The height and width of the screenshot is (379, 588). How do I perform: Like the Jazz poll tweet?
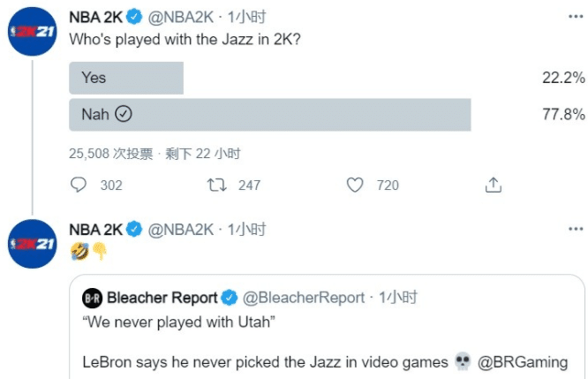(355, 185)
